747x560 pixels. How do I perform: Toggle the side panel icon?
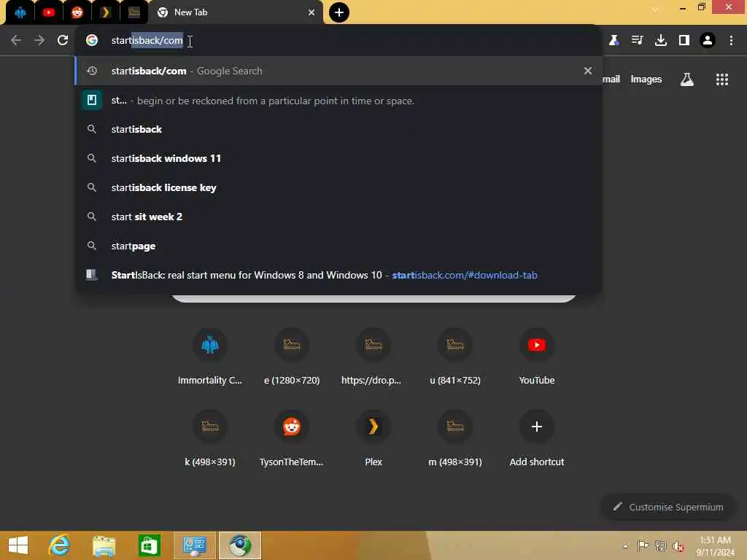point(684,41)
